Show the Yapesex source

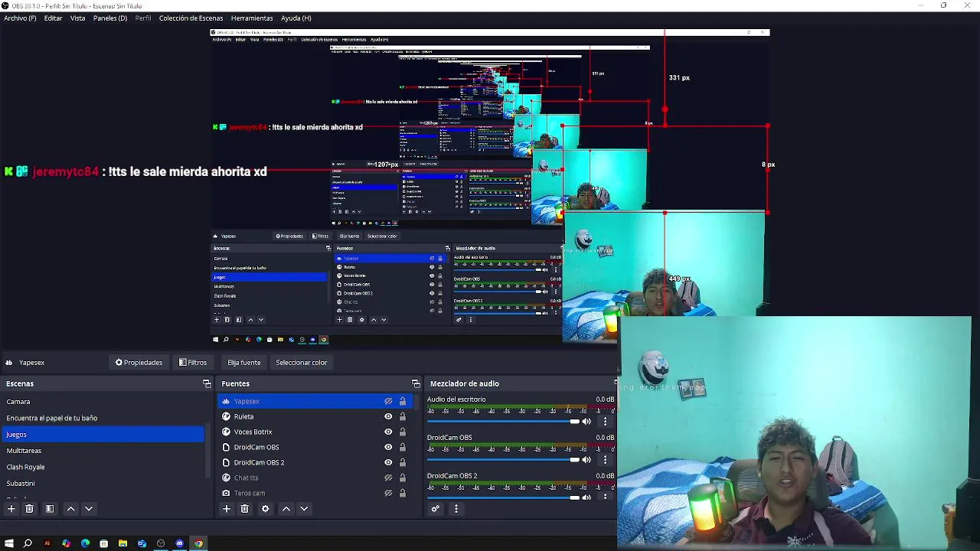[x=388, y=401]
